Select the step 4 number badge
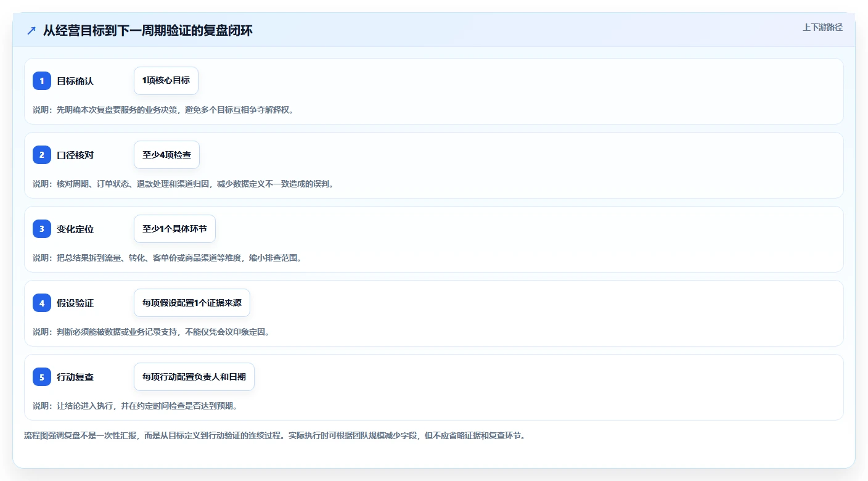The image size is (868, 481). point(42,303)
